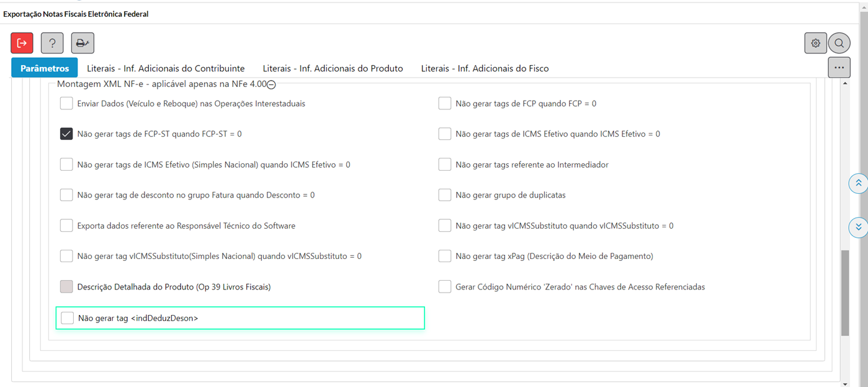Collapse the Montagem XML NF-e group
The image size is (868, 387).
[x=271, y=85]
